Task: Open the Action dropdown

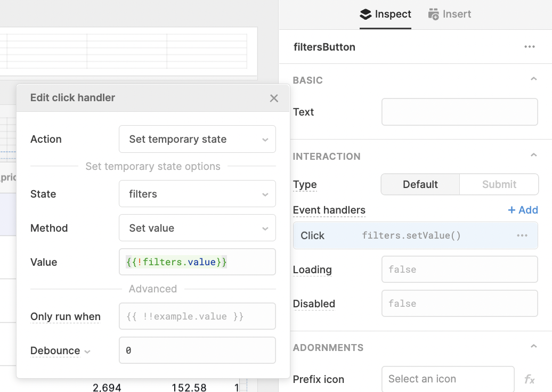Action: [x=197, y=139]
